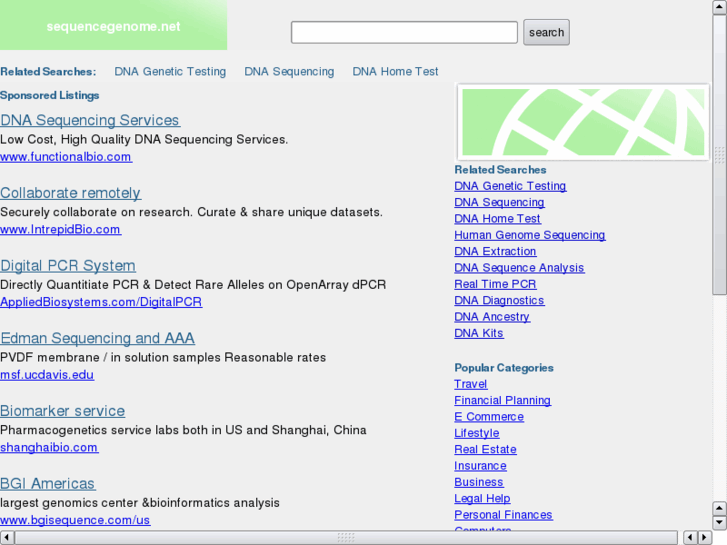Image resolution: width=727 pixels, height=545 pixels.
Task: Click 'largest genomics center &bioinformatics analysis' text
Action: [x=140, y=503]
